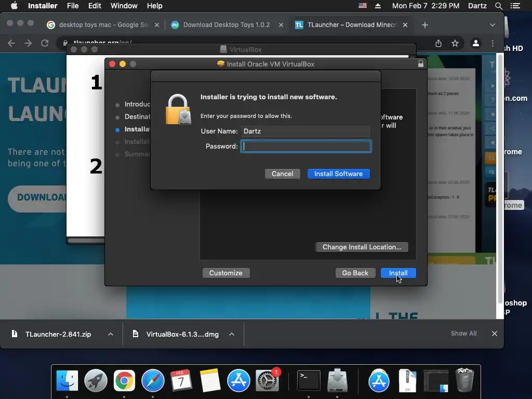This screenshot has height=399, width=532.
Task: Close the desktop toys mac Google tab
Action: [157, 25]
